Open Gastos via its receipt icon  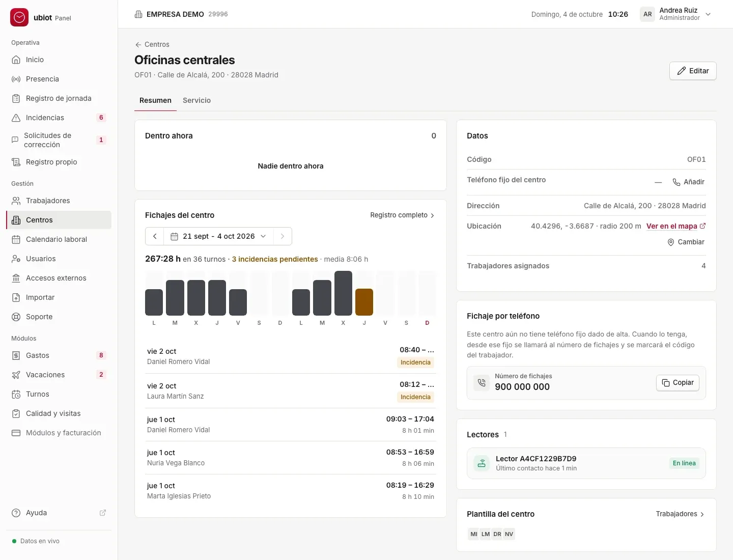pyautogui.click(x=16, y=355)
